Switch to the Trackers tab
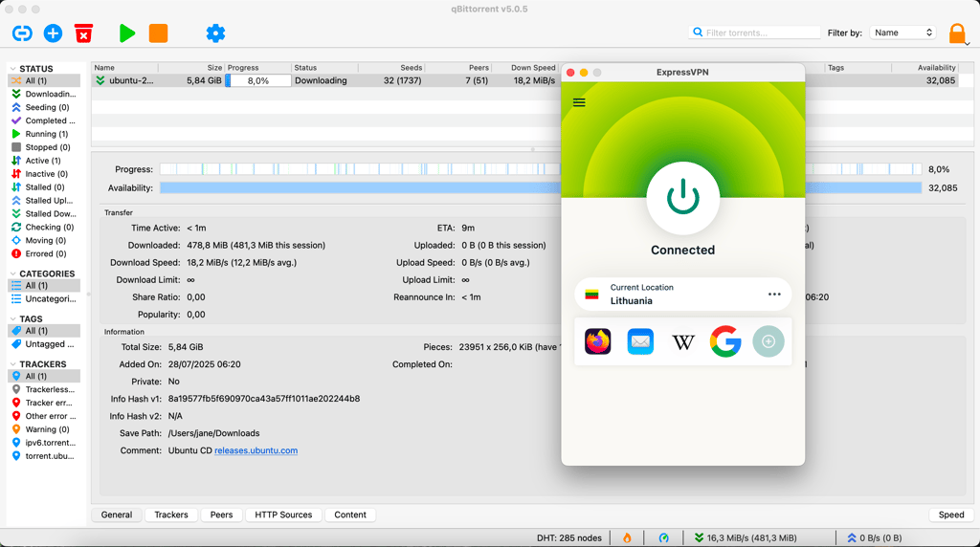980x547 pixels. (x=171, y=514)
